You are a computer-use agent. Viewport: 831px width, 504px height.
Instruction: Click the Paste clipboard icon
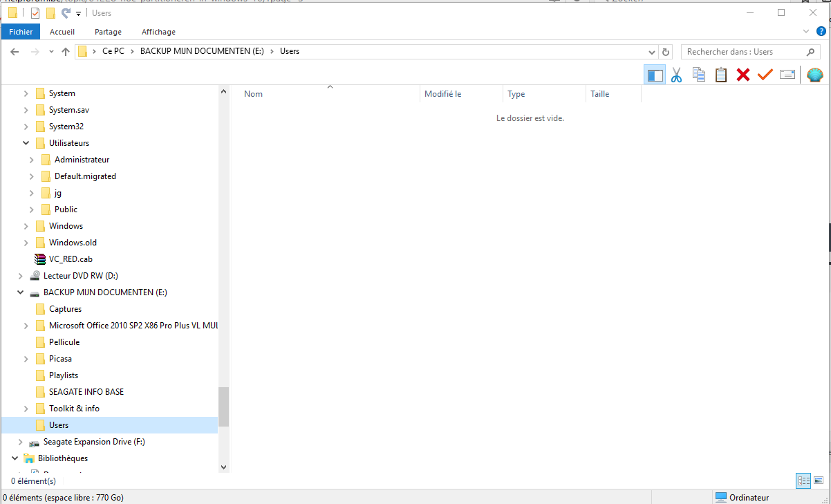[721, 75]
